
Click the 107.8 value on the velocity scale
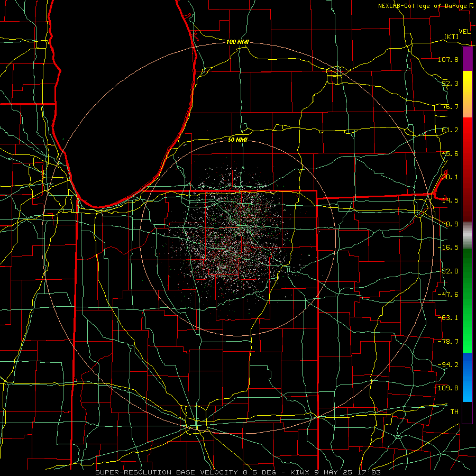pos(448,59)
